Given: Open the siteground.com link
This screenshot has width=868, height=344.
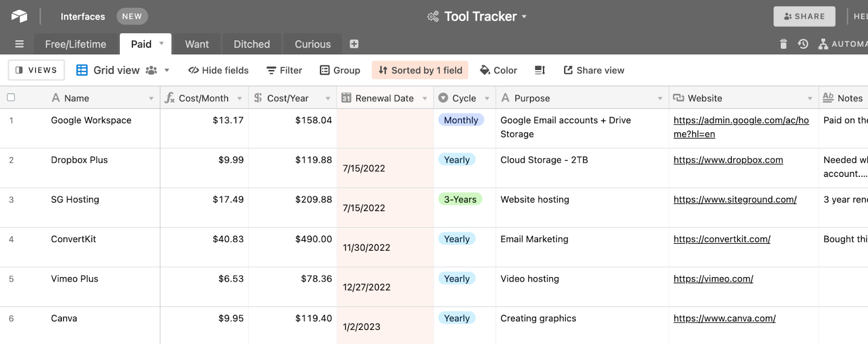Looking at the screenshot, I should [x=735, y=199].
